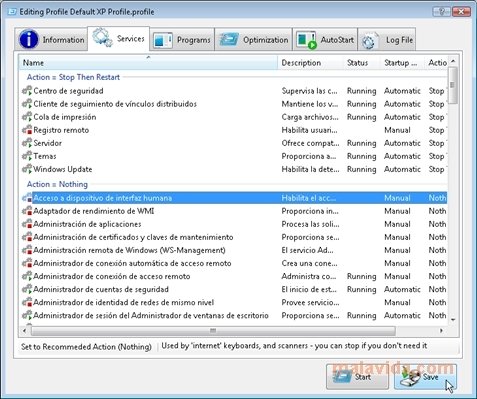
Task: Click the Cola de impresión service icon
Action: [27, 117]
